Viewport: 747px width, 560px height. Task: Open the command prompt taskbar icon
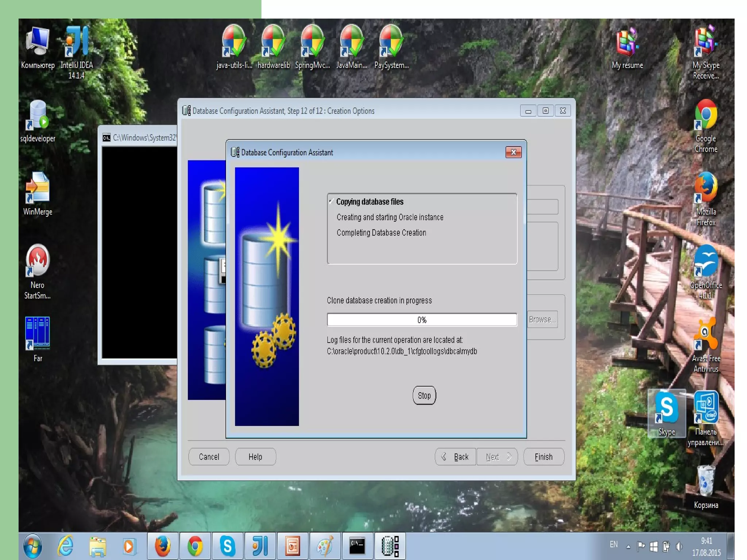[357, 546]
